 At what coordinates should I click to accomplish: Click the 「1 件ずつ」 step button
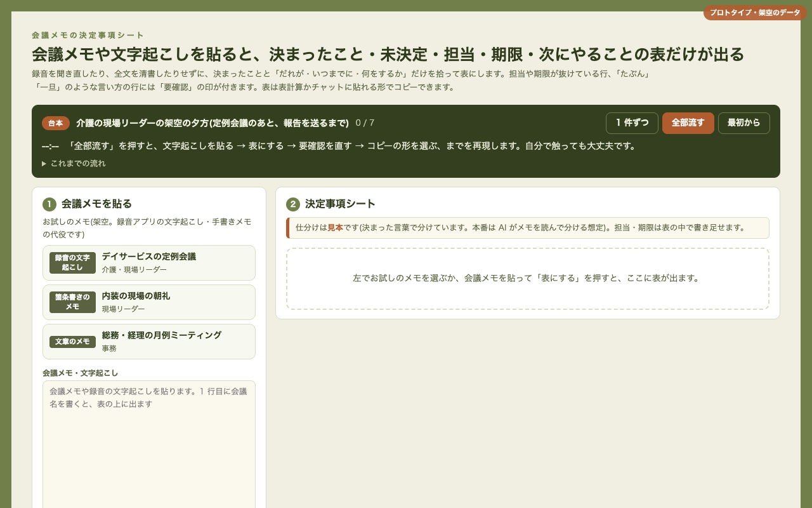[632, 123]
